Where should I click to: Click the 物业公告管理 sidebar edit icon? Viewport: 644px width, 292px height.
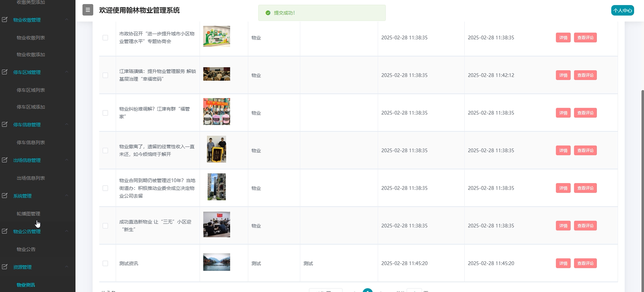(x=5, y=231)
